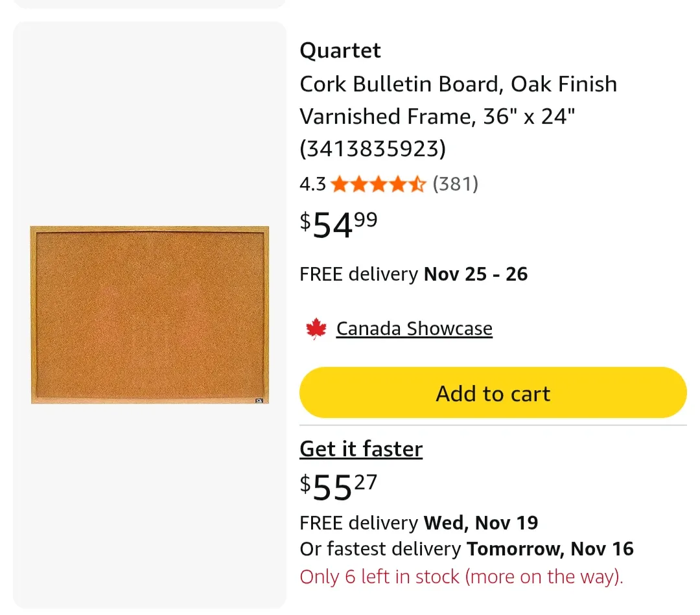Click the 4.3 rating score
Viewport: 700px width, 615px height.
click(x=312, y=184)
